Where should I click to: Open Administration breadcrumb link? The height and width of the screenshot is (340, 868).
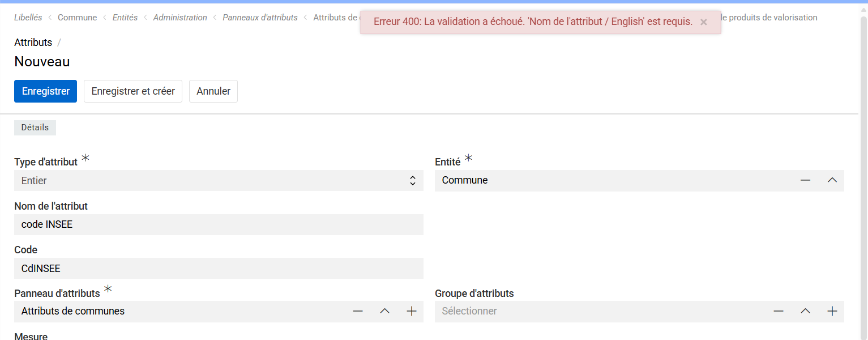[x=180, y=18]
